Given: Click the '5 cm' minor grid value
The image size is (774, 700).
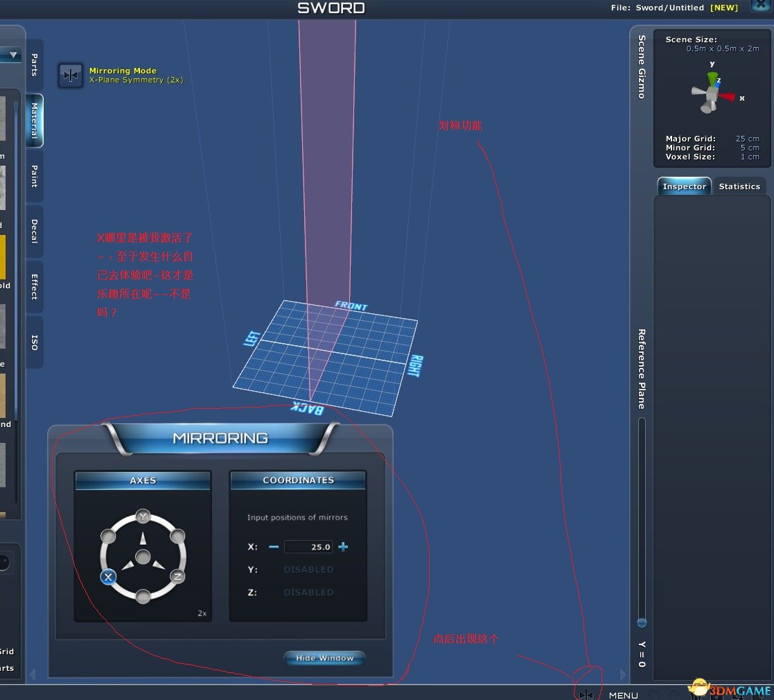Looking at the screenshot, I should (749, 148).
